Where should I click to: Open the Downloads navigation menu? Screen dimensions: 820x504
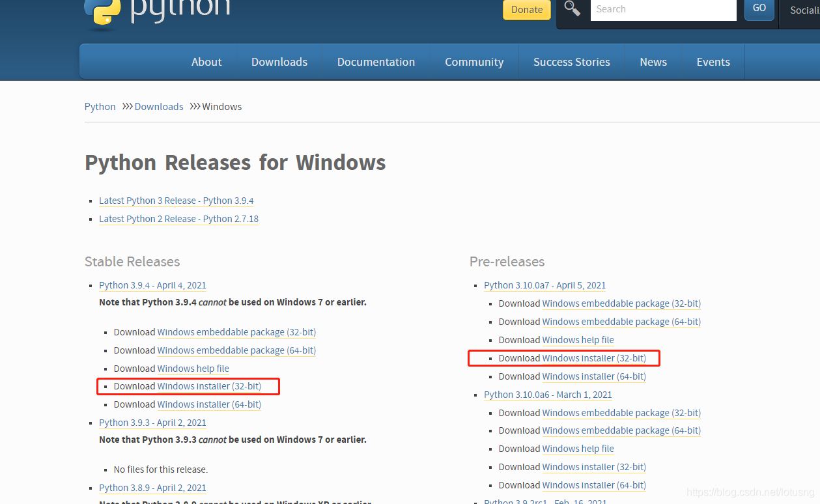tap(279, 62)
